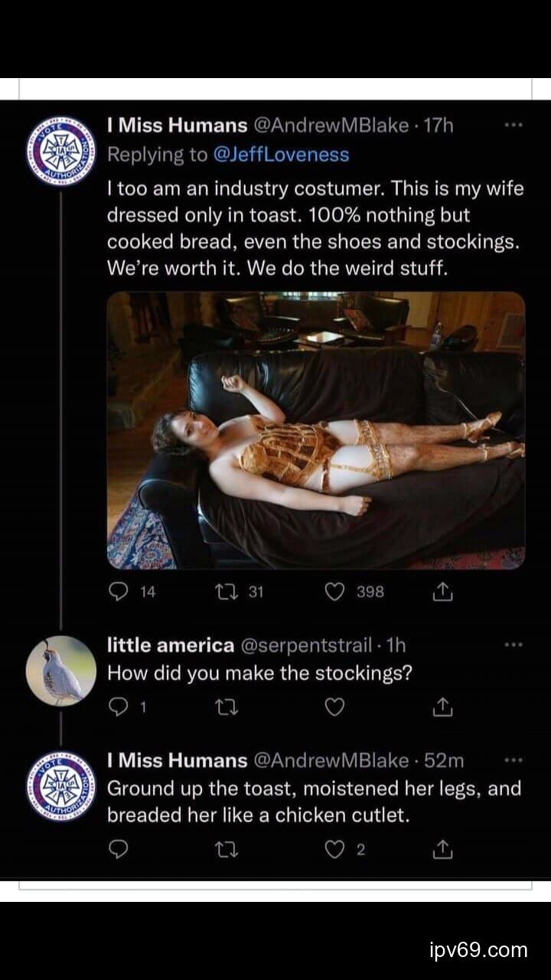551x980 pixels.
Task: Open I Miss Humans' avatar on top tweet
Action: pos(61,151)
